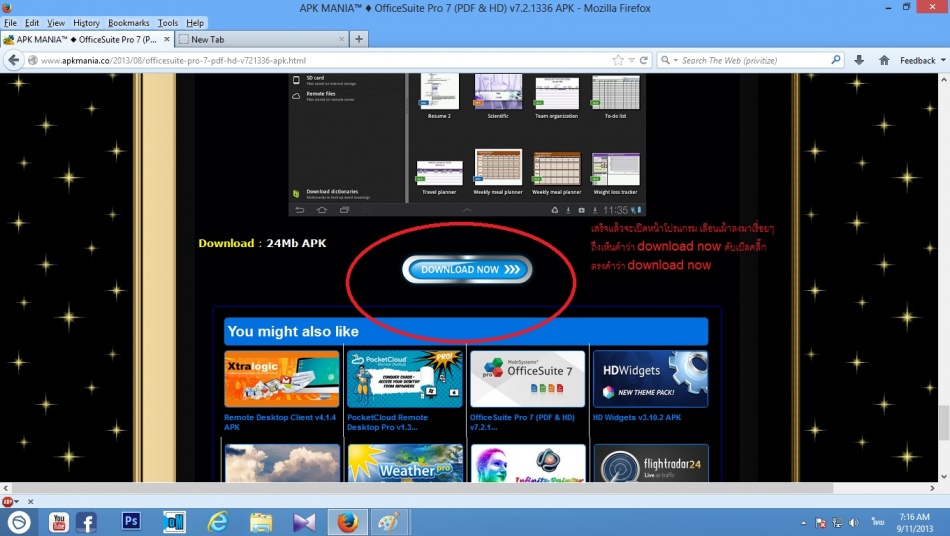Expand the Feedback dropdown button
The width and height of the screenshot is (950, 536).
(x=921, y=60)
